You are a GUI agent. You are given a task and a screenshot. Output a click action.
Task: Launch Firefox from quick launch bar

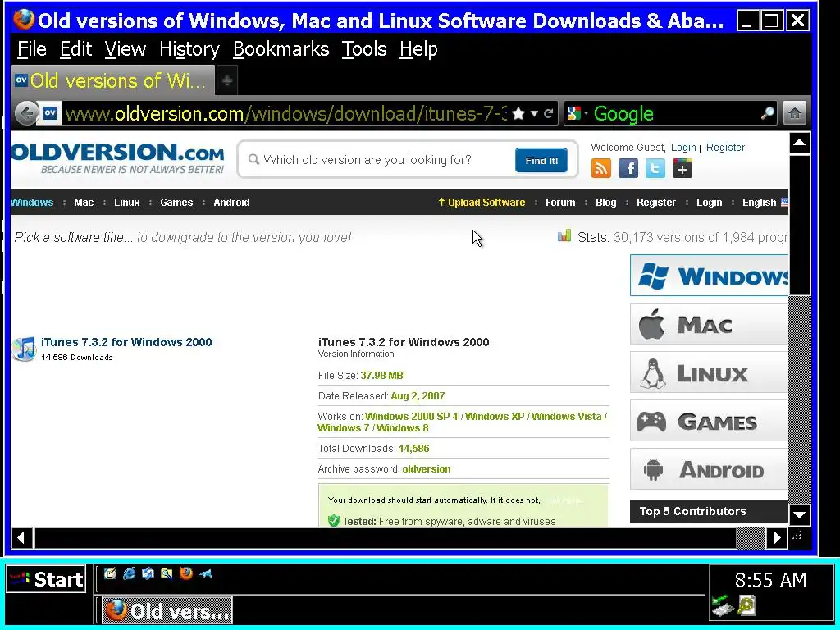pyautogui.click(x=186, y=573)
